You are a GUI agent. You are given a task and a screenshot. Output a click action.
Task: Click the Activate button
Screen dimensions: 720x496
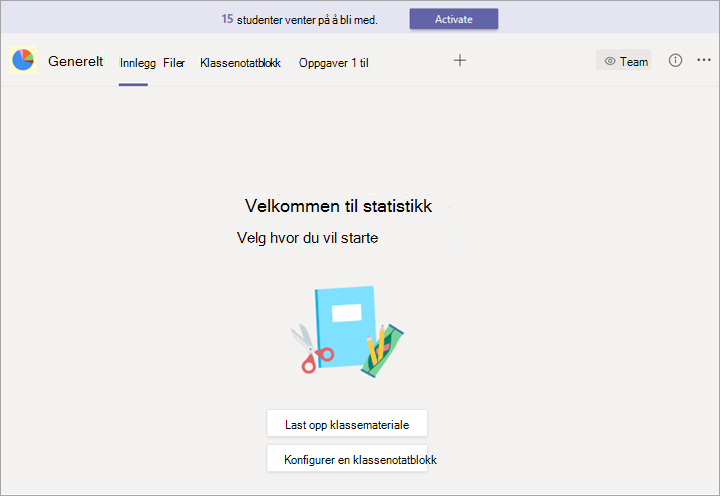454,19
